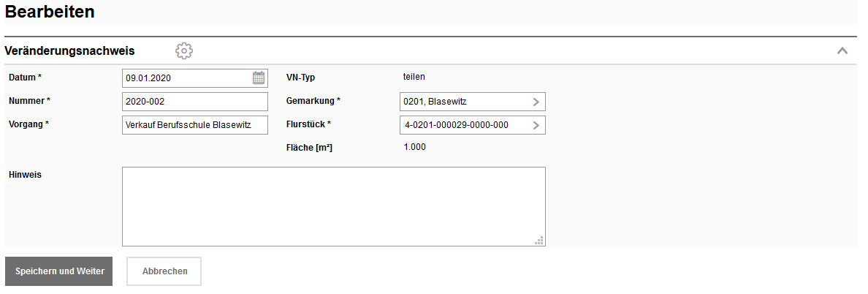Click the 'Vorgang *' field label
The height and width of the screenshot is (294, 868).
pos(28,124)
